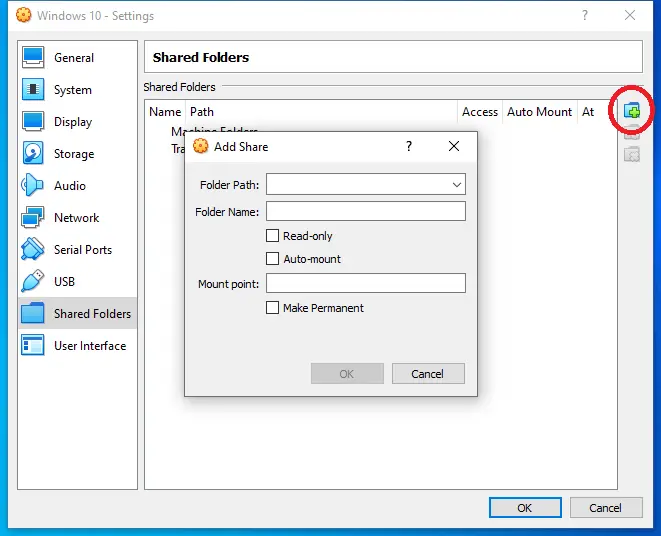Expand the Folder Path dropdown arrow

[x=457, y=185]
